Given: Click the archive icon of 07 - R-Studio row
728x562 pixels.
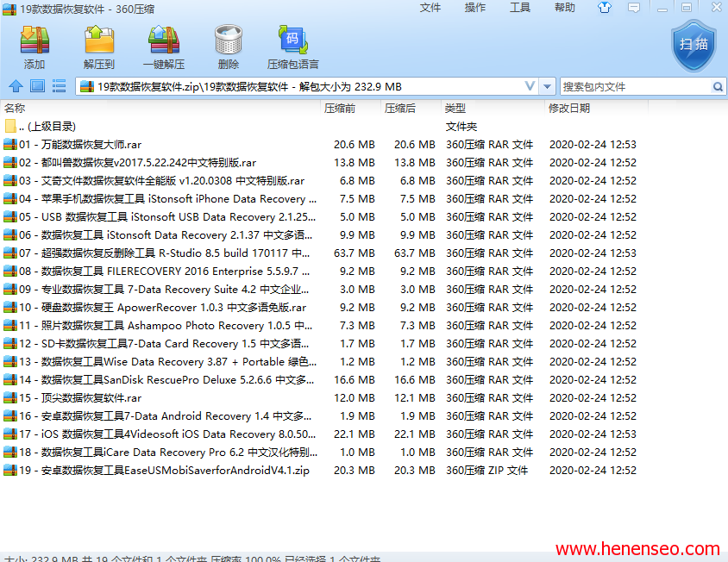Looking at the screenshot, I should [10, 253].
